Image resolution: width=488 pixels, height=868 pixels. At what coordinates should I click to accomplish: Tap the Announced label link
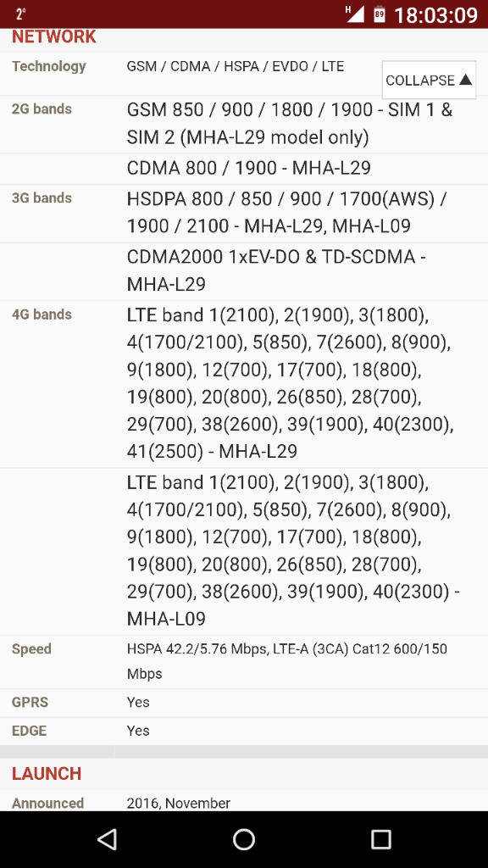pyautogui.click(x=47, y=803)
